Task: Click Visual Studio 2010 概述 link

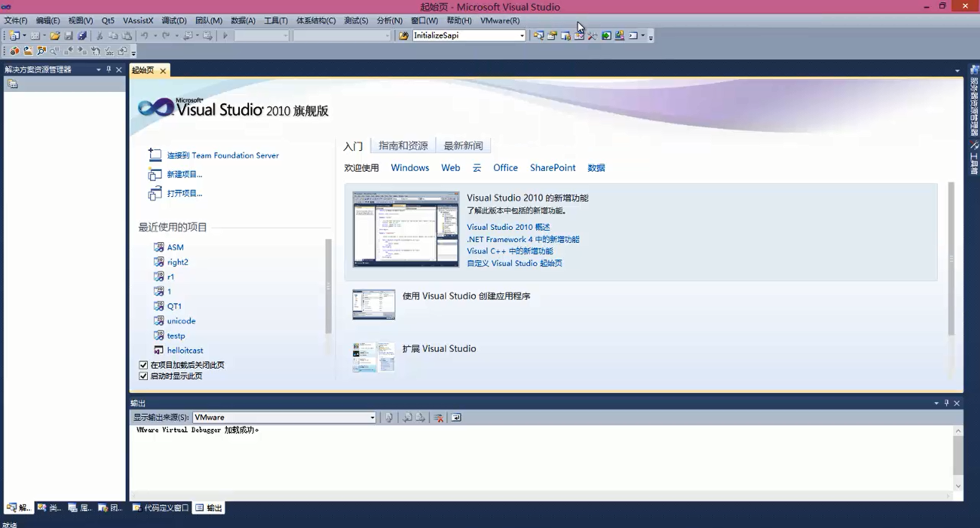Action: pyautogui.click(x=508, y=227)
